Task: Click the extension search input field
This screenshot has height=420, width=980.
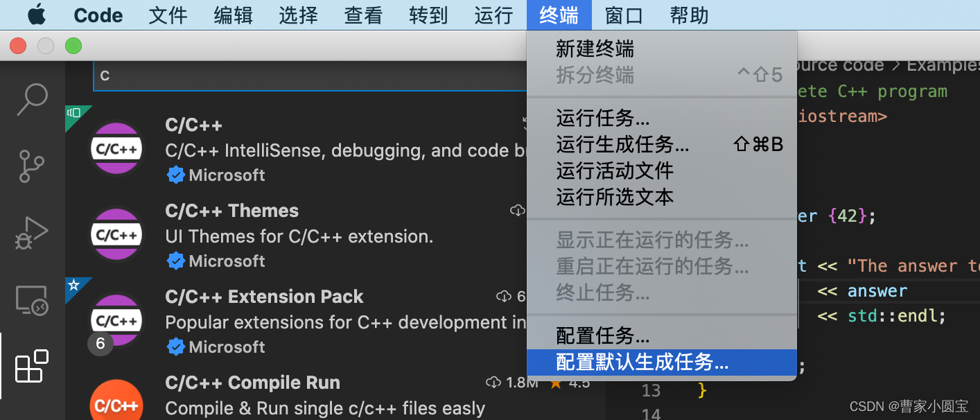Action: (310, 76)
